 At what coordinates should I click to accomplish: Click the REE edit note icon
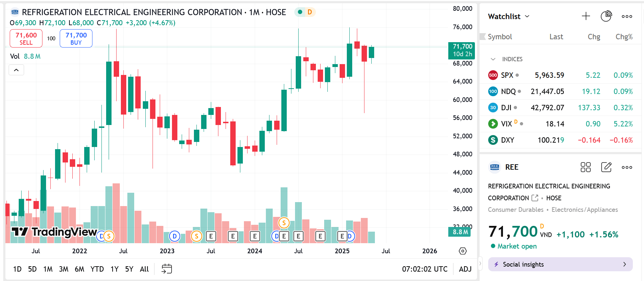coord(606,167)
